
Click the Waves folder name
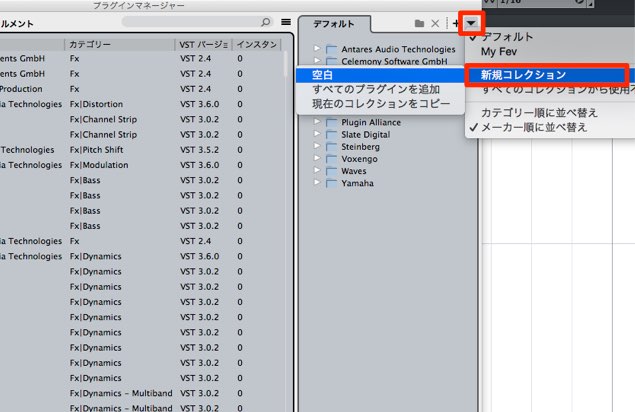pos(354,171)
